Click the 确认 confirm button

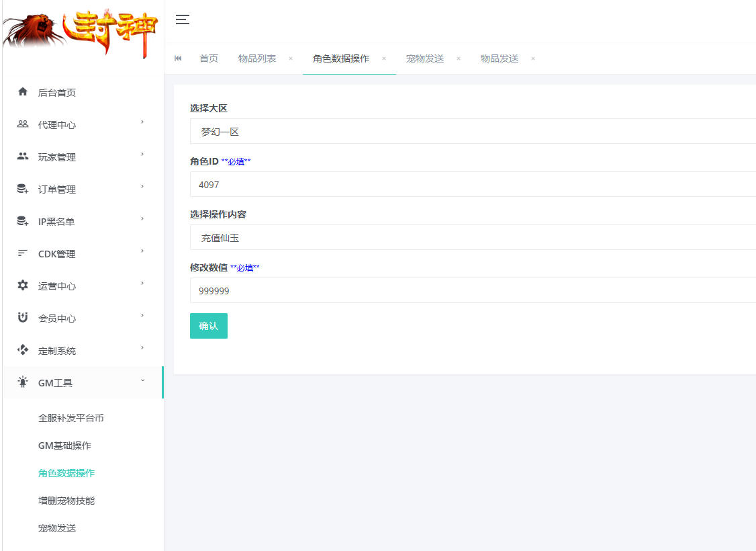[209, 326]
